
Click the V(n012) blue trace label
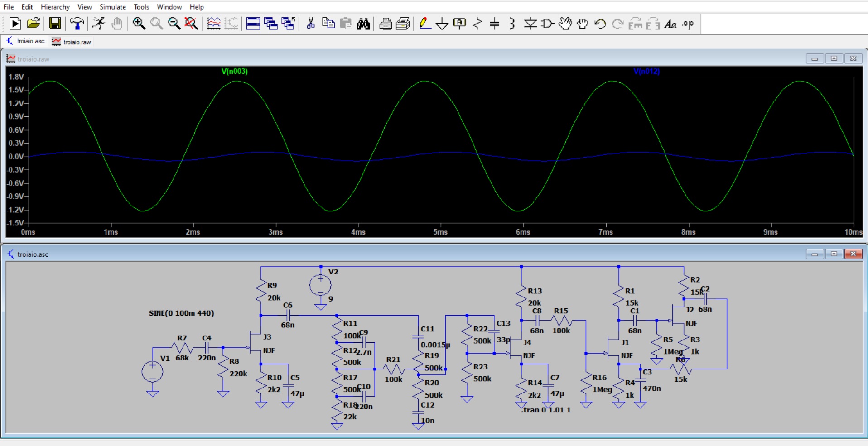point(646,71)
